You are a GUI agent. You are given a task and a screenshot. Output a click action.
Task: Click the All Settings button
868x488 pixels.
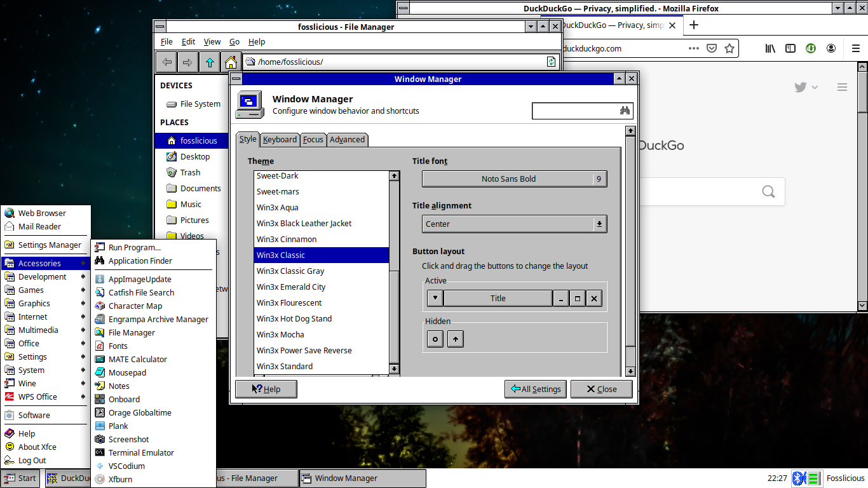click(536, 390)
